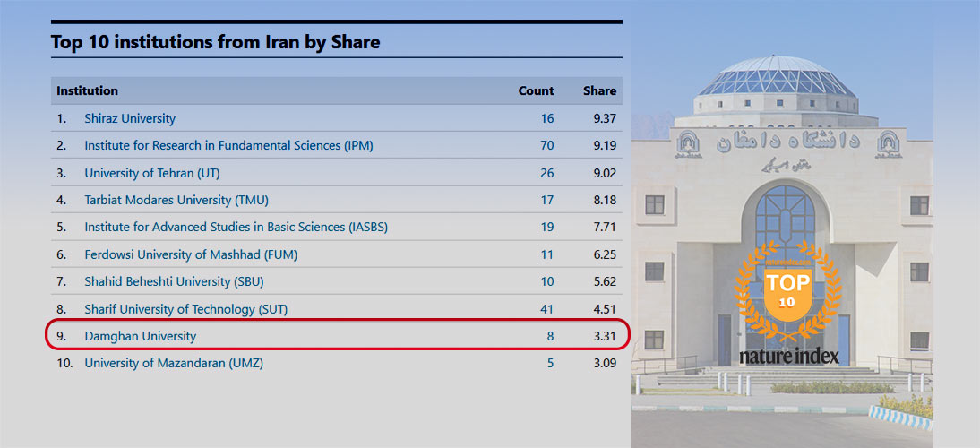
Task: Open Tarbiat Modares University (TMU) link
Action: (x=176, y=201)
